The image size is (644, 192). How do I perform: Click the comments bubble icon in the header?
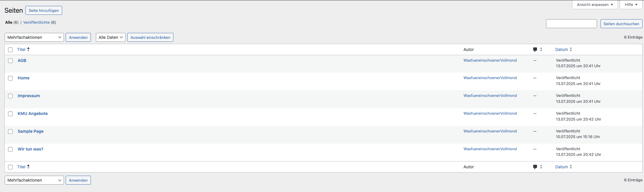535,49
